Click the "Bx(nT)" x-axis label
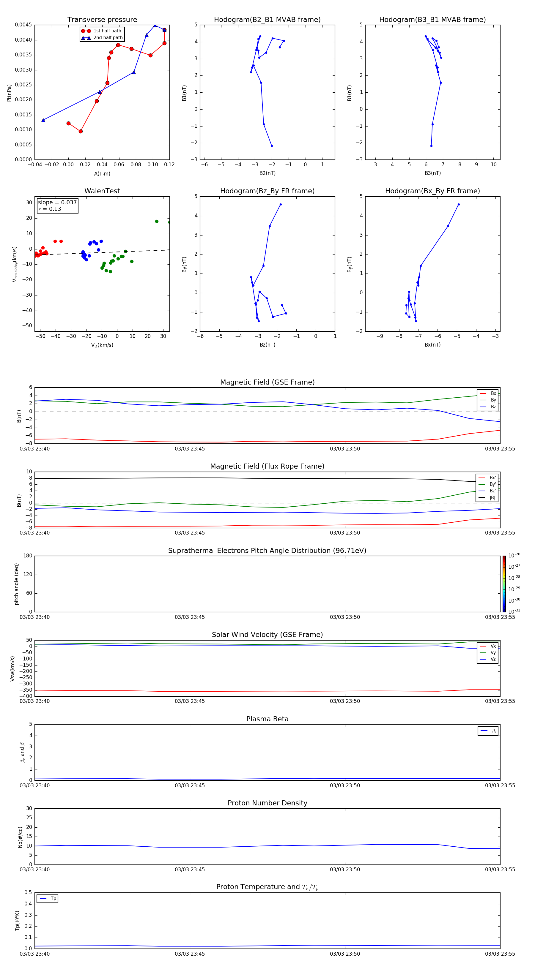 432,345
